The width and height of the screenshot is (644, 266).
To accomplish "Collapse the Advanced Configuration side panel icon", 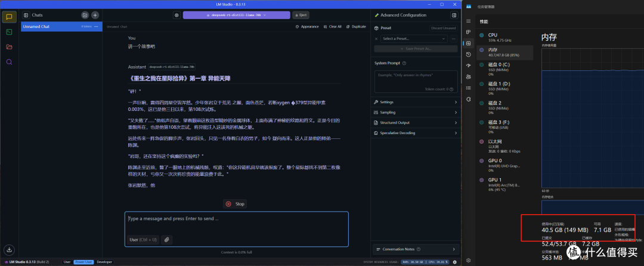I will coord(454,15).
